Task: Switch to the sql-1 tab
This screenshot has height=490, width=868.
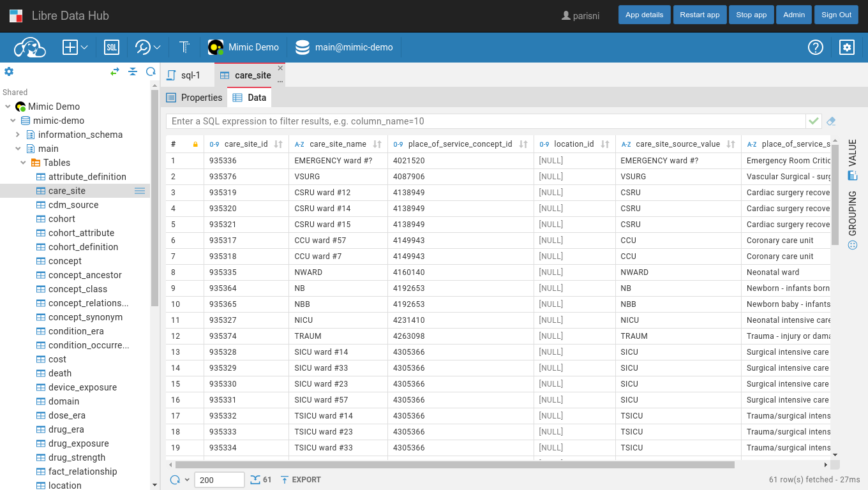Action: tap(184, 75)
